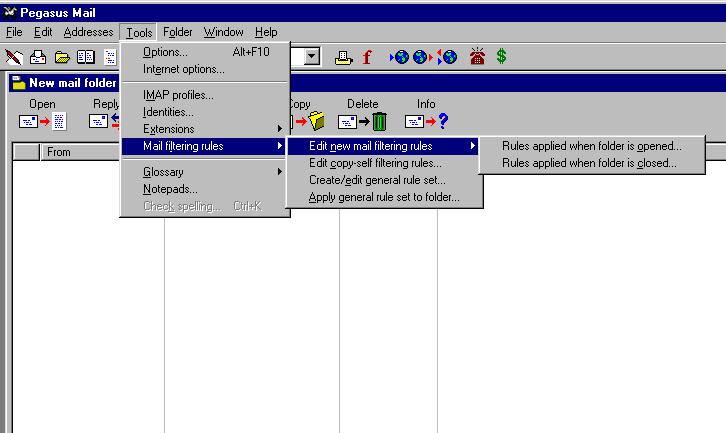
Task: Click the send and check mail globe icon
Action: [447, 57]
